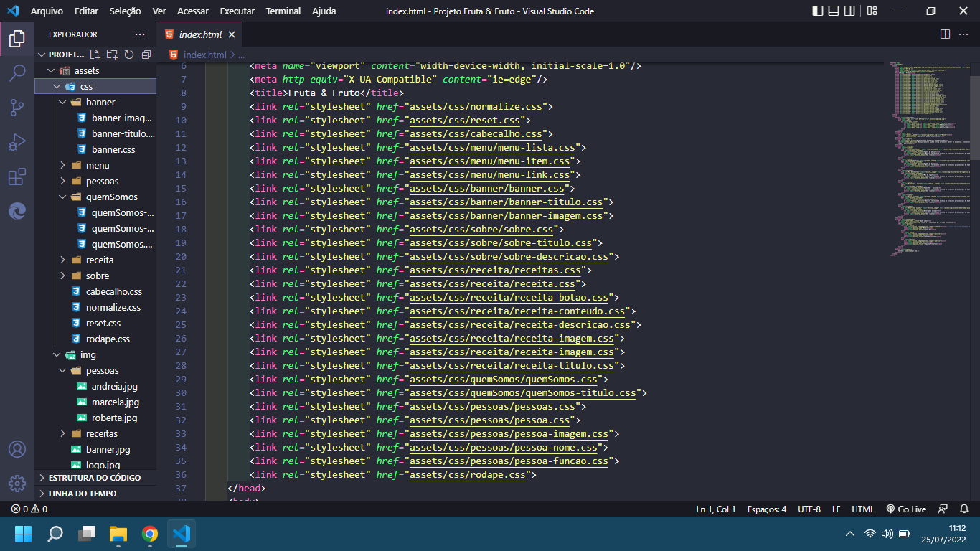980x551 pixels.
Task: Start Go Live server from status bar
Action: point(906,509)
